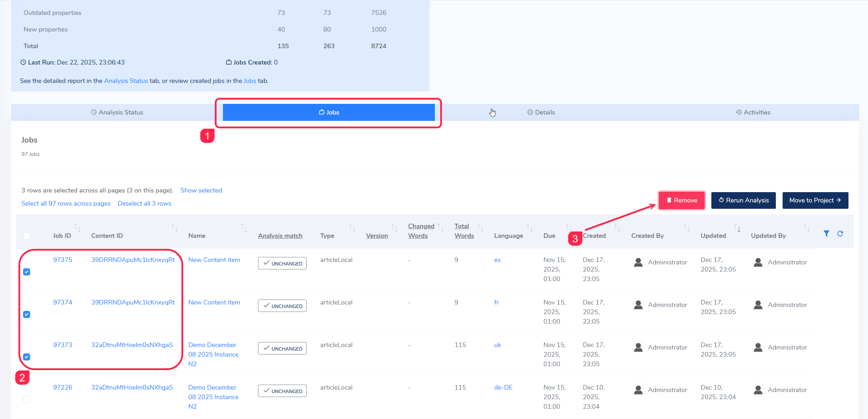Check the checkbox for job 97226
Screen dimensions: 868x419
27,400
